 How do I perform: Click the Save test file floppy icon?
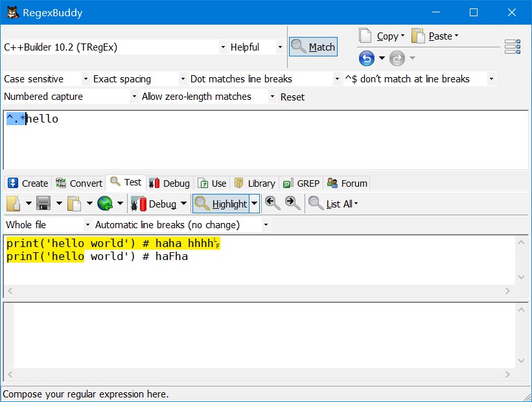click(43, 204)
